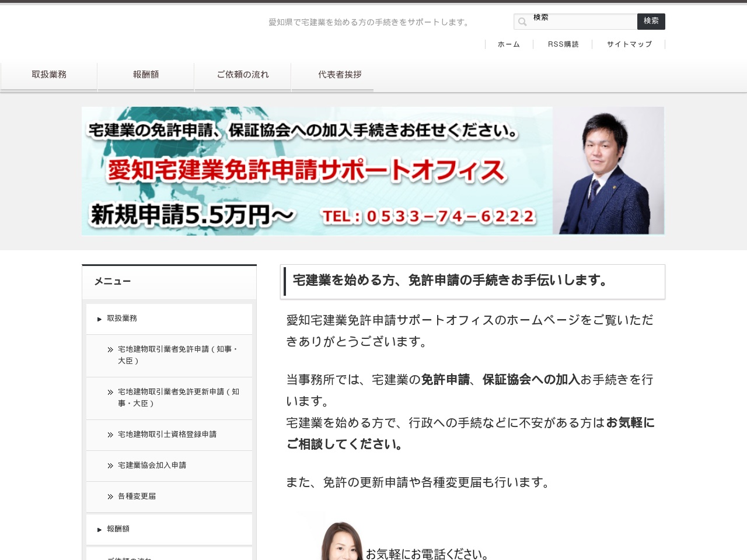The width and height of the screenshot is (747, 560).
Task: Open the RSS購読 link
Action: coord(563,44)
